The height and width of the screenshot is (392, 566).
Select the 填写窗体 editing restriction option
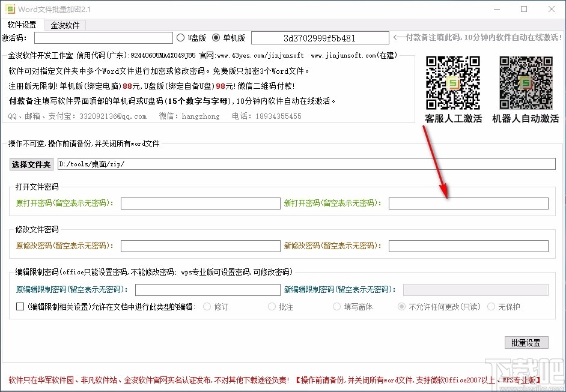[336, 307]
